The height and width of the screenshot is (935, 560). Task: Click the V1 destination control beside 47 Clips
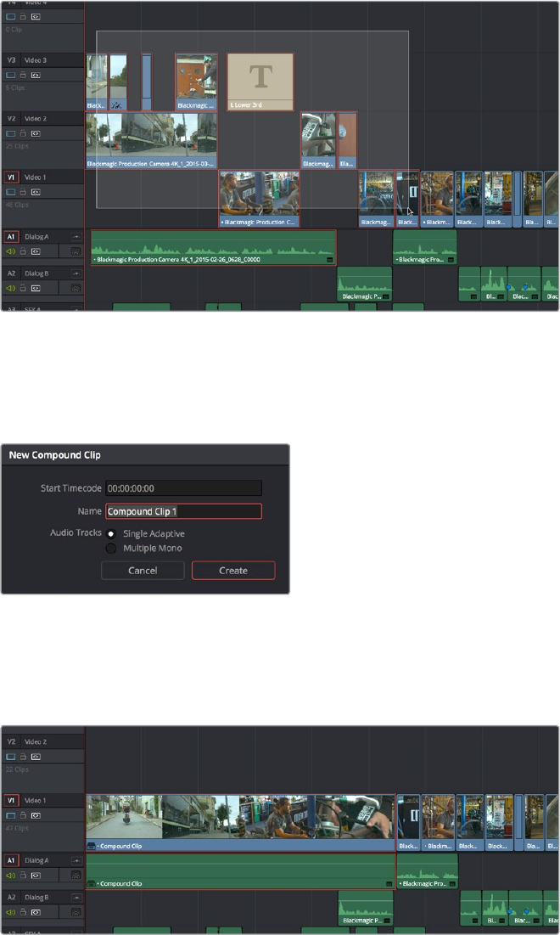pos(11,800)
